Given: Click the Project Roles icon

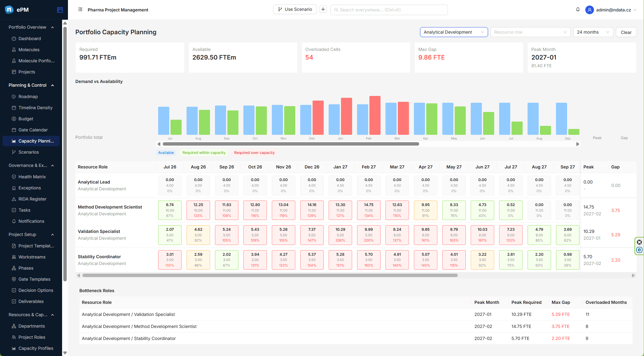Looking at the screenshot, I should tap(14, 337).
